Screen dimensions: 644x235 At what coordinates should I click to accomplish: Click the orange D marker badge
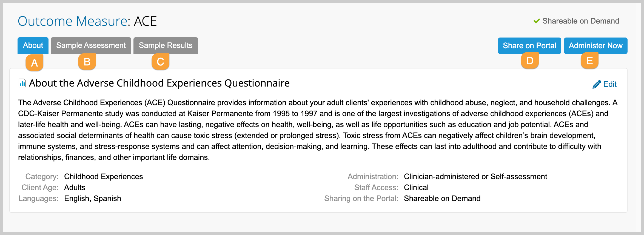[x=530, y=61]
